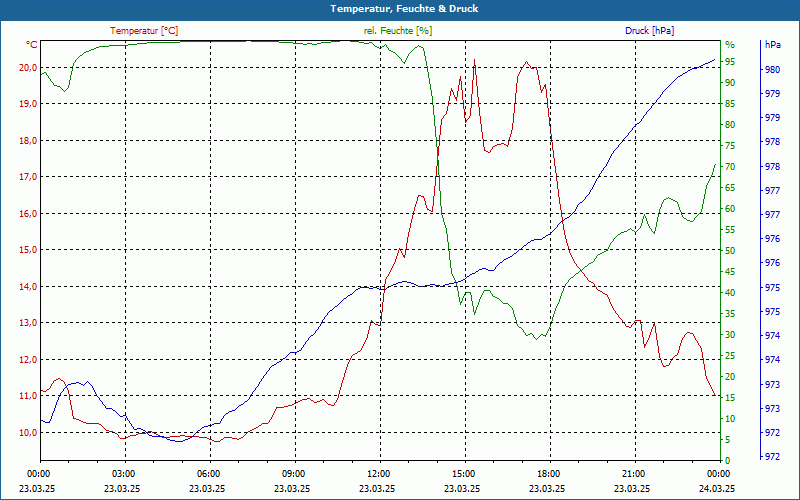
Task: Click the '15' humidity axis tick
Action: [730, 398]
